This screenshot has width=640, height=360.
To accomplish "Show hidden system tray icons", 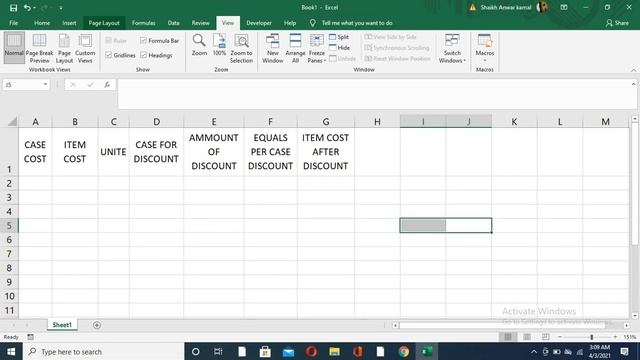I will (534, 351).
